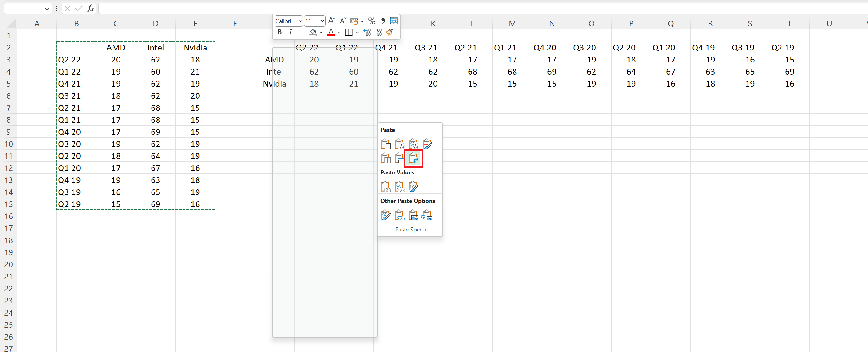
Task: Click cell with Intel in column D
Action: point(155,48)
